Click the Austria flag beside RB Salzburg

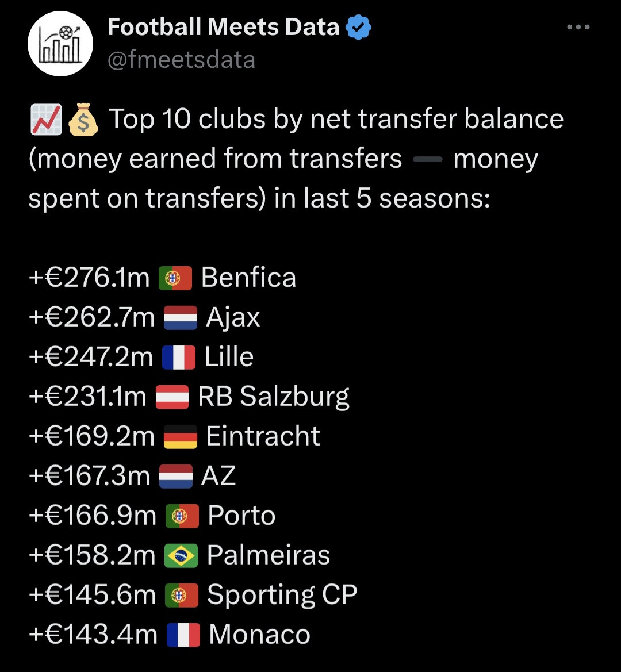(x=172, y=397)
